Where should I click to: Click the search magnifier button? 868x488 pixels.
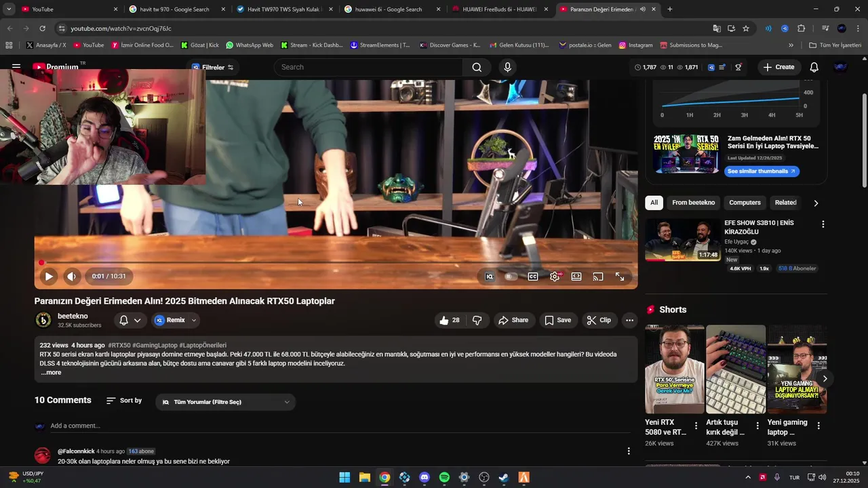click(x=477, y=67)
